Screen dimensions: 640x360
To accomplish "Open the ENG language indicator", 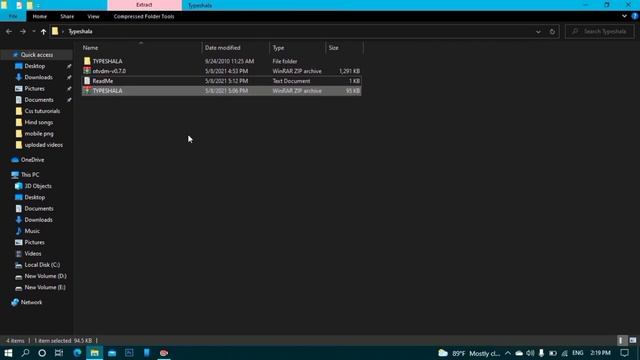I will click(578, 353).
